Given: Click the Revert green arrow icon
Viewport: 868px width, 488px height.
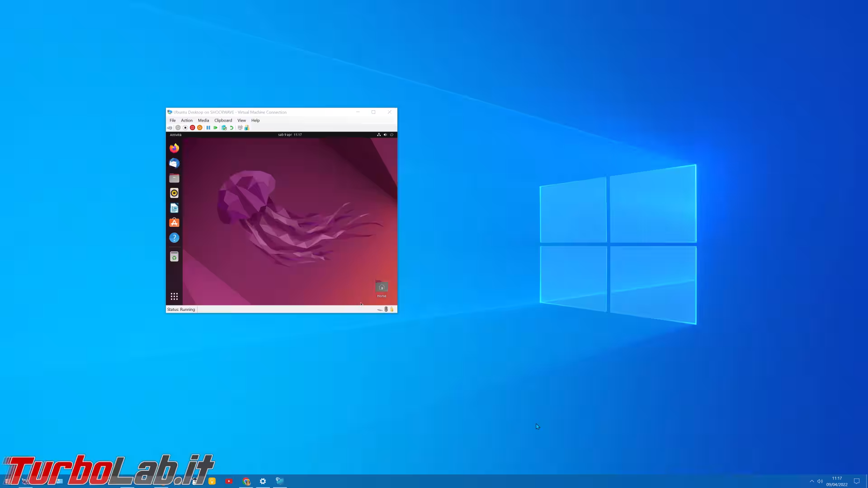Looking at the screenshot, I should 231,128.
